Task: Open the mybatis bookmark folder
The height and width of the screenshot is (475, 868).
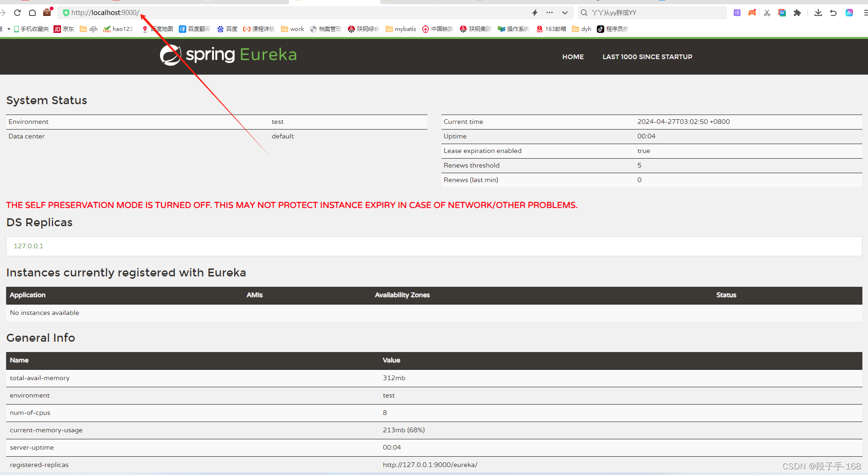Action: click(401, 29)
